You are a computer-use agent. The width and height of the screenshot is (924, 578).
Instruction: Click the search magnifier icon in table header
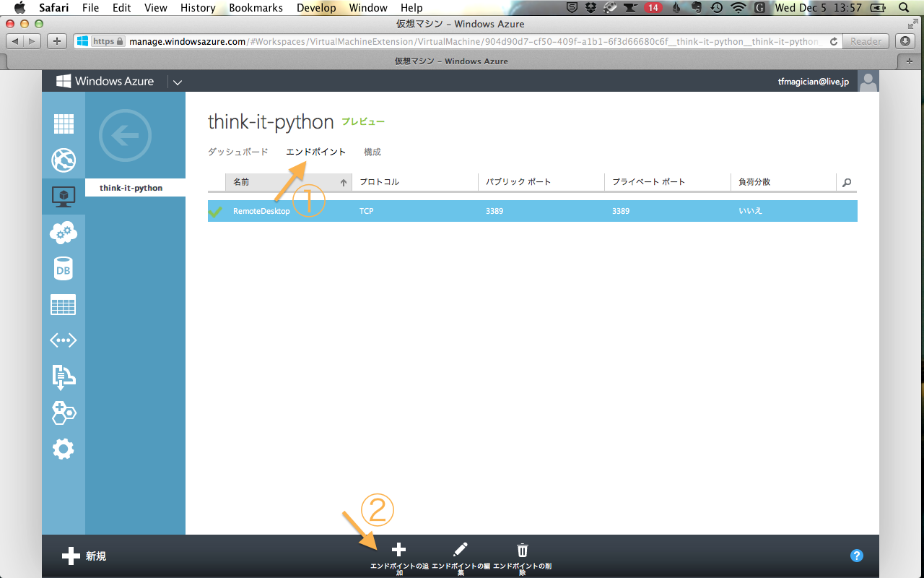tap(847, 183)
